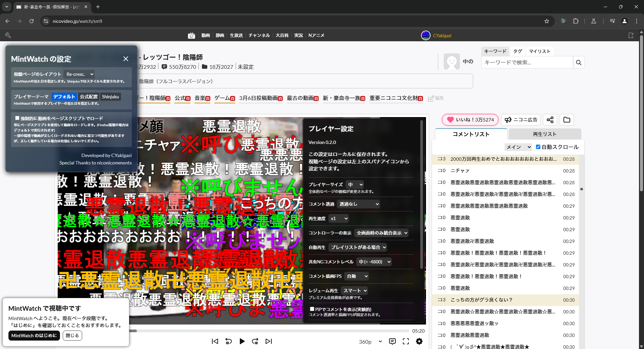Switch to コメントリスト tab
The height and width of the screenshot is (349, 644).
(x=471, y=134)
